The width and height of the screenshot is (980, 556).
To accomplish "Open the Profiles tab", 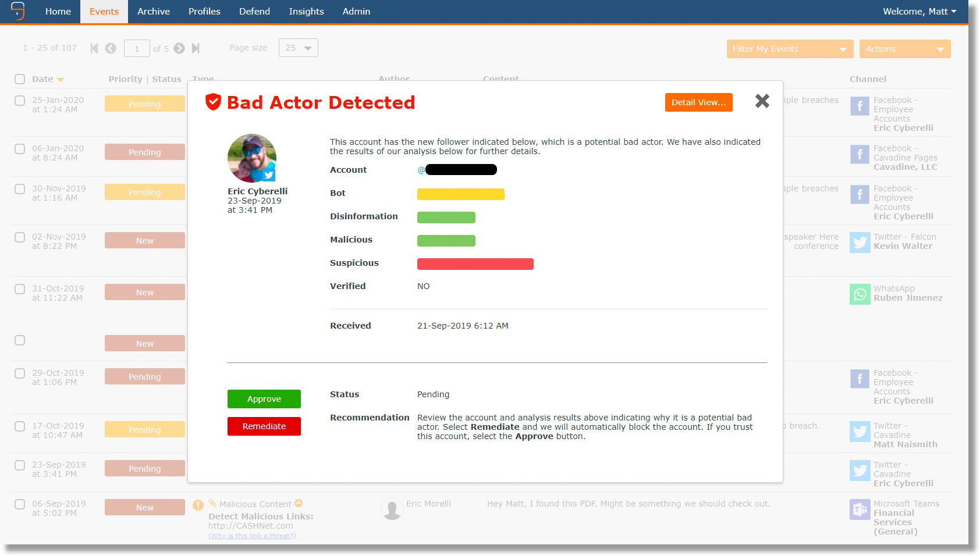I will tap(204, 12).
